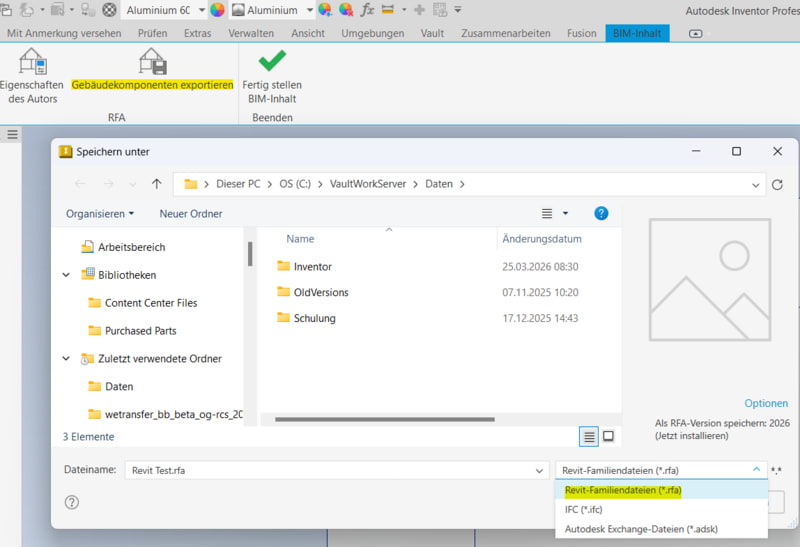This screenshot has width=800, height=547.
Task: Open Eigenschaften des Autors tool
Action: click(x=32, y=76)
